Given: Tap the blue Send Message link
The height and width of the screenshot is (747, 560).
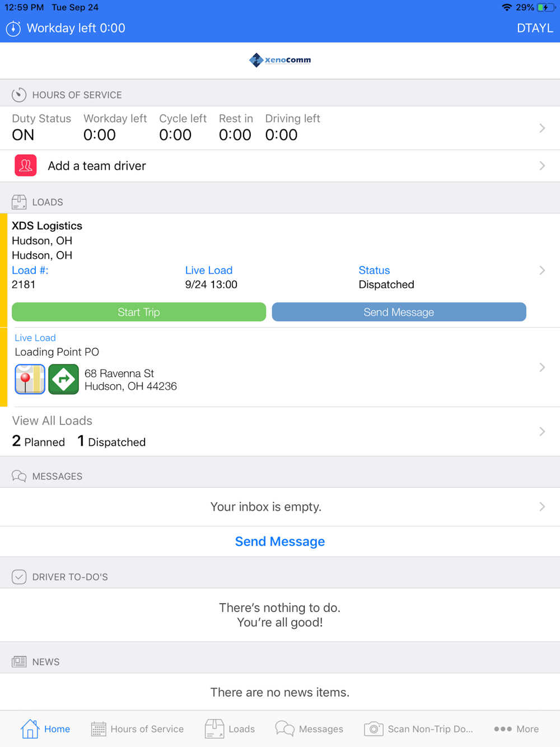Looking at the screenshot, I should [x=280, y=541].
